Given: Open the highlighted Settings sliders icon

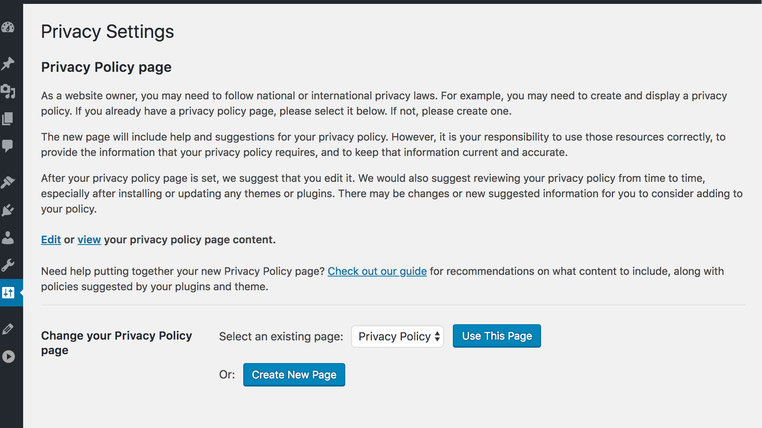Looking at the screenshot, I should [8, 292].
